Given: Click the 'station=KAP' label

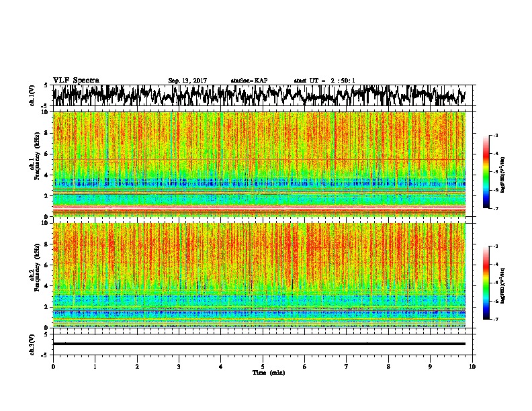Looking at the screenshot, I should [249, 81].
